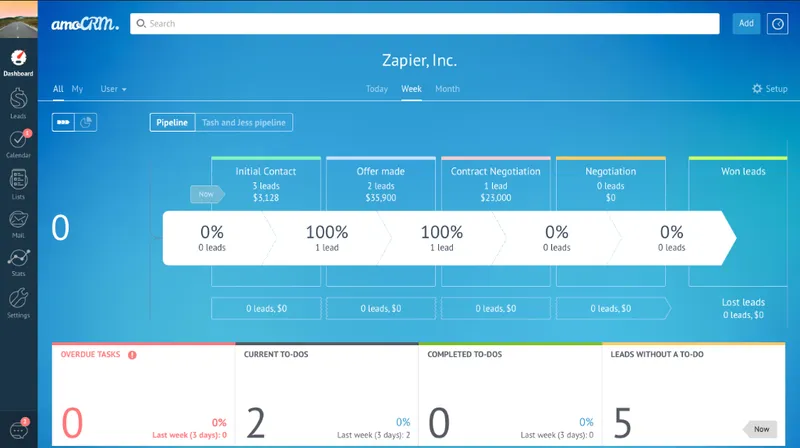
Task: Click the large total leads count 0
Action: [60, 228]
